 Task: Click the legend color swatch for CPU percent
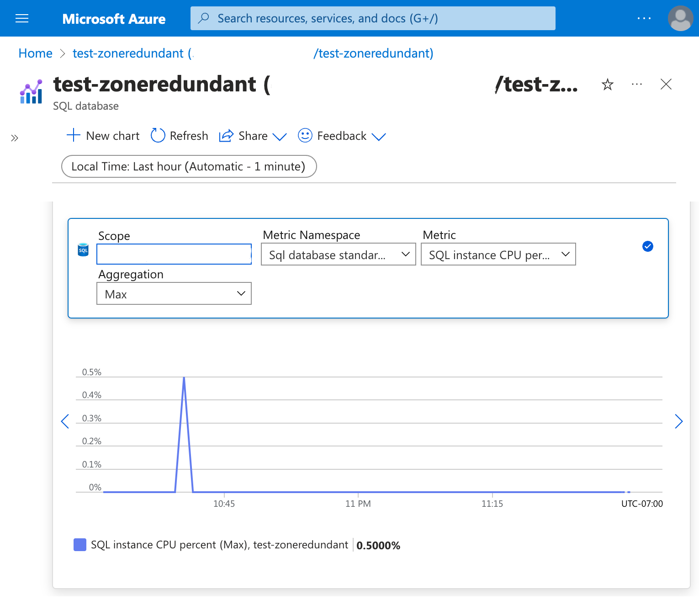80,545
